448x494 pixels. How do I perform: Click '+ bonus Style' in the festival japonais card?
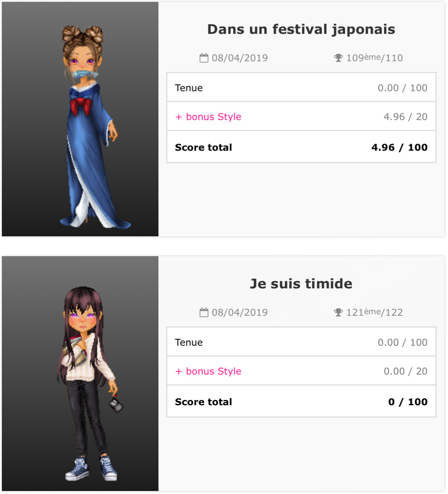click(208, 117)
